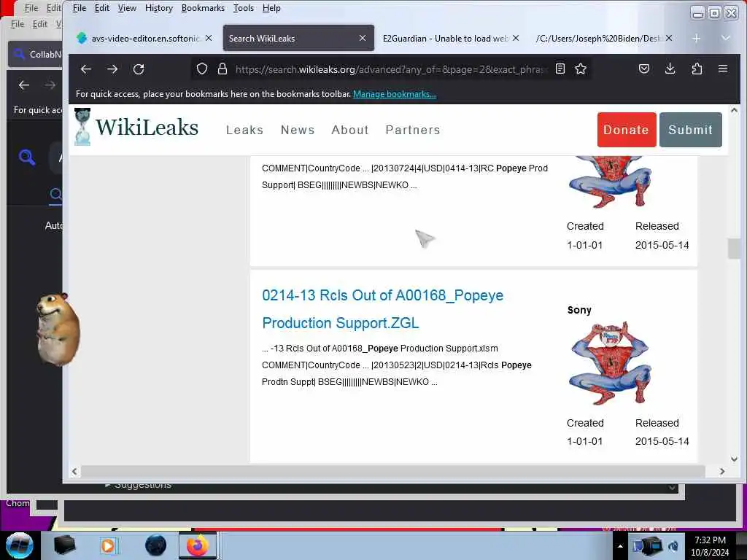The image size is (747, 560).
Task: Reload the WikiLeaks search page
Action: point(139,69)
